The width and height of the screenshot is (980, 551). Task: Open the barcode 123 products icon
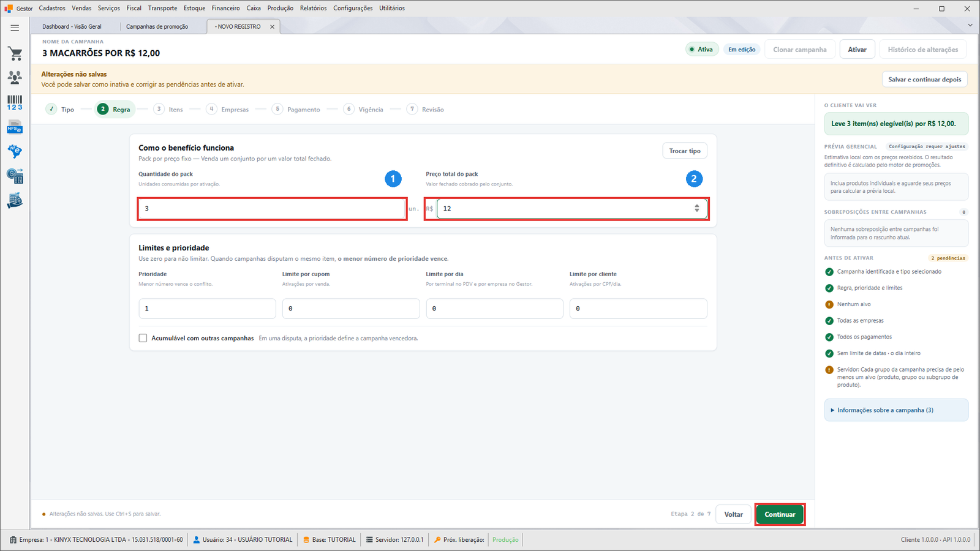tap(15, 103)
